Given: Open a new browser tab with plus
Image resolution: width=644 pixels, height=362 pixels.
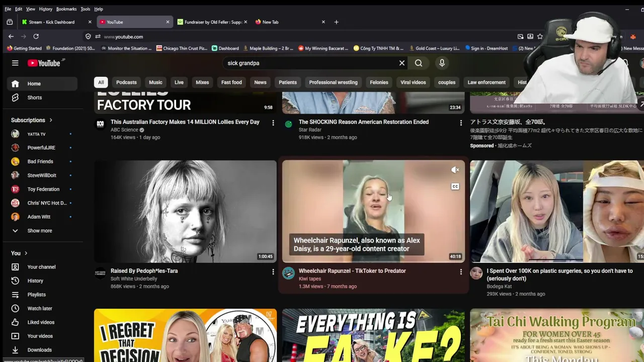Looking at the screenshot, I should (x=337, y=22).
